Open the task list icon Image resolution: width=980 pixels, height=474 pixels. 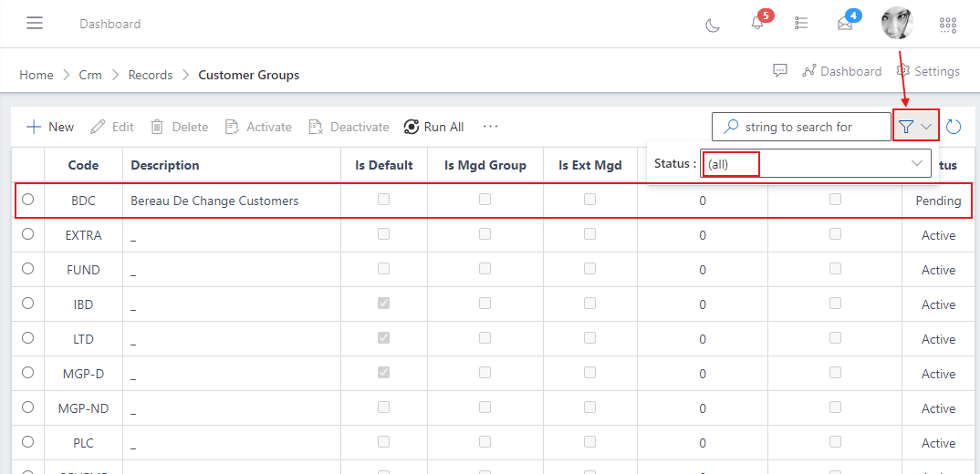pyautogui.click(x=801, y=23)
